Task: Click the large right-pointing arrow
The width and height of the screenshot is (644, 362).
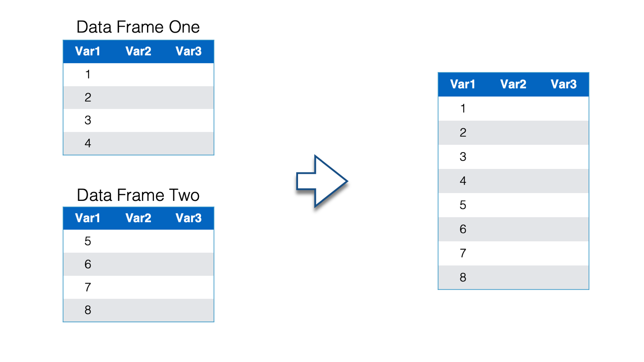Action: pyautogui.click(x=322, y=181)
